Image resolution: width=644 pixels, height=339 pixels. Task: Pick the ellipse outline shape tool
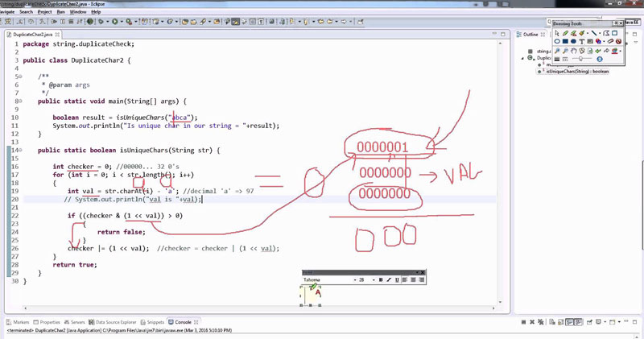[x=557, y=42]
